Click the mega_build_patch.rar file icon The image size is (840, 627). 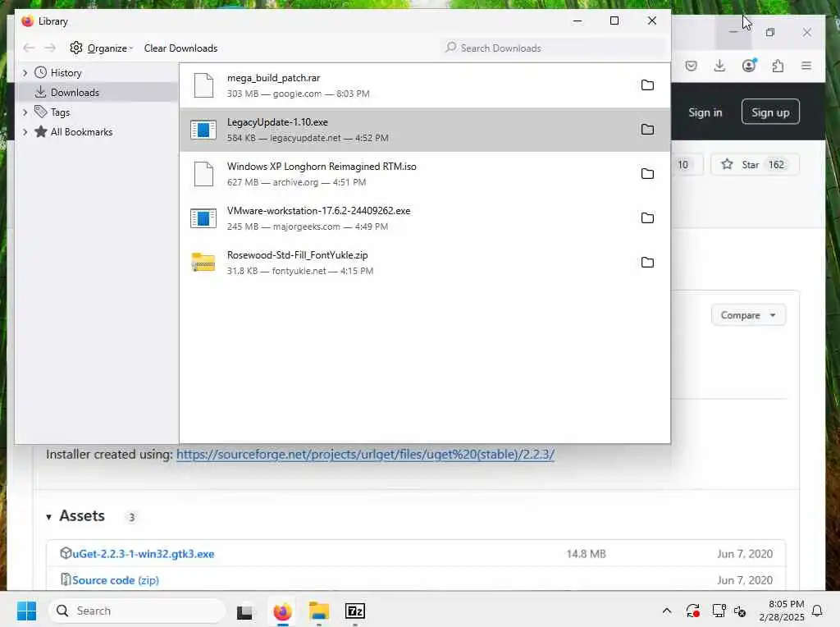click(203, 85)
